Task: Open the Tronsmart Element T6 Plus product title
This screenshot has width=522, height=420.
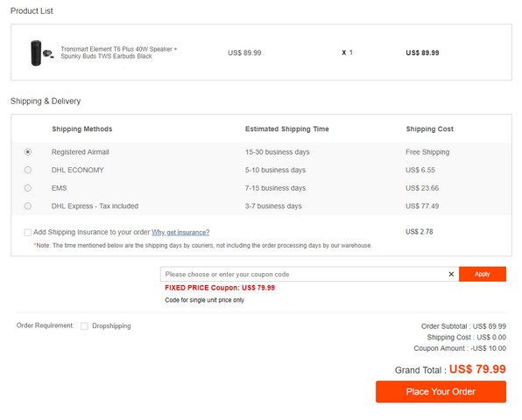Action: click(x=118, y=52)
